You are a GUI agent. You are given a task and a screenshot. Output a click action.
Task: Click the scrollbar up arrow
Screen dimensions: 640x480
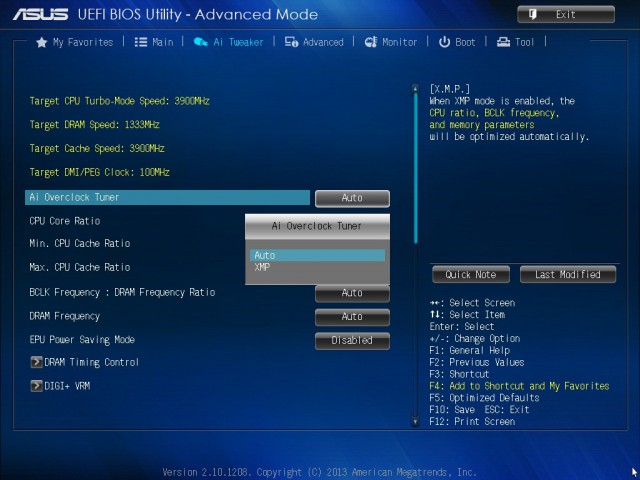(x=415, y=88)
